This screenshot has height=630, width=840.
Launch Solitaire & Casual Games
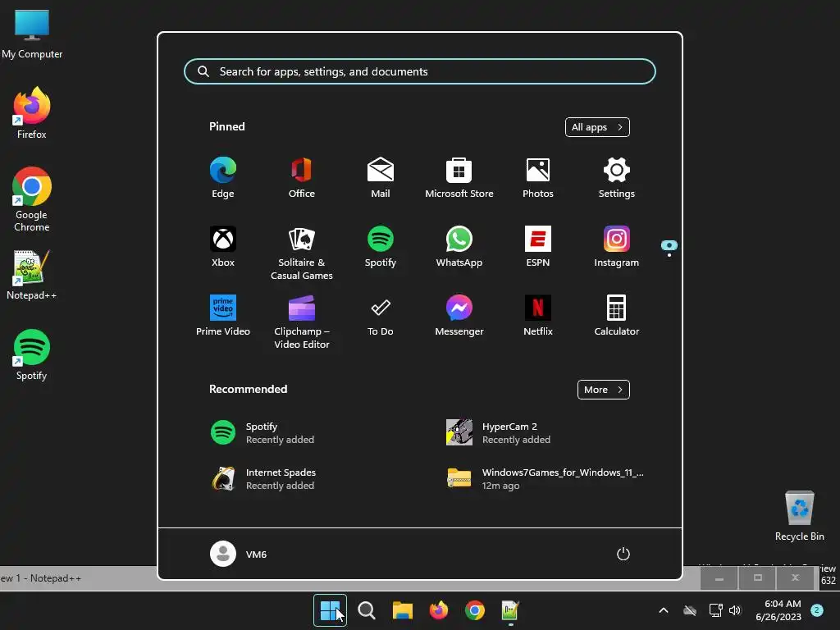(302, 253)
